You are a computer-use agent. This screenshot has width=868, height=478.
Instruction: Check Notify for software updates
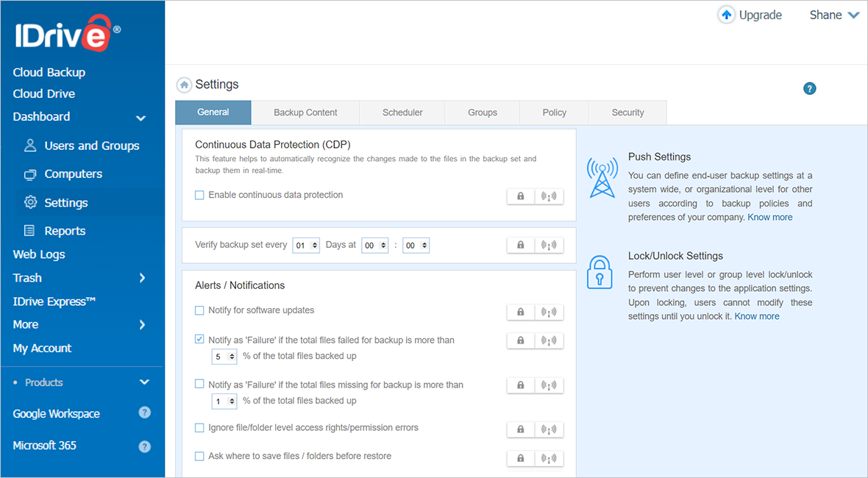point(199,310)
